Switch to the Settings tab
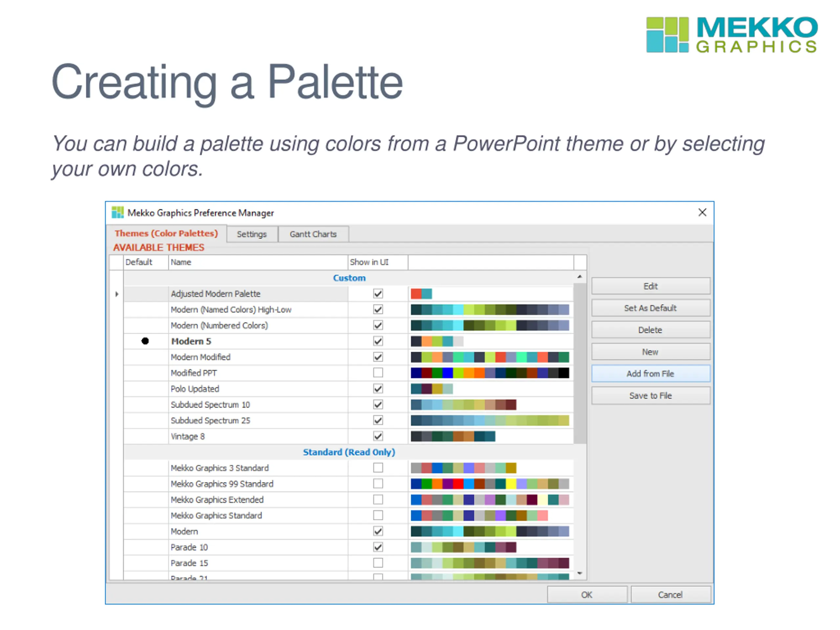This screenshot has width=840, height=630. (x=252, y=234)
